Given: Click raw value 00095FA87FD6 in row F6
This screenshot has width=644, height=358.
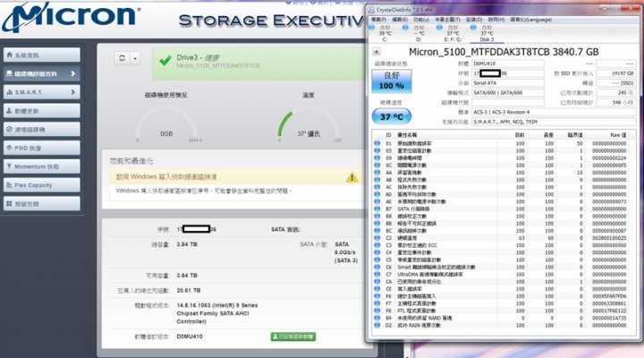Looking at the screenshot, I should (x=609, y=296).
